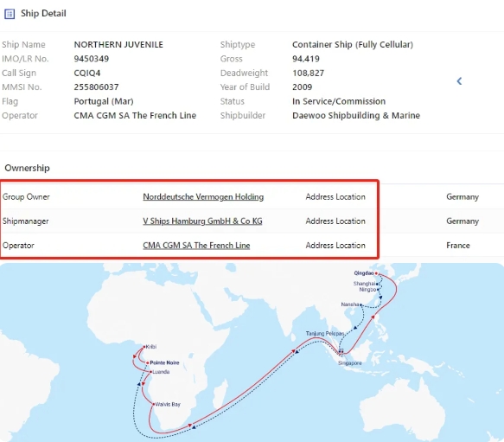Click the Tanjung Pelepas port label
Screen dimensions: 504x442
(x=325, y=334)
